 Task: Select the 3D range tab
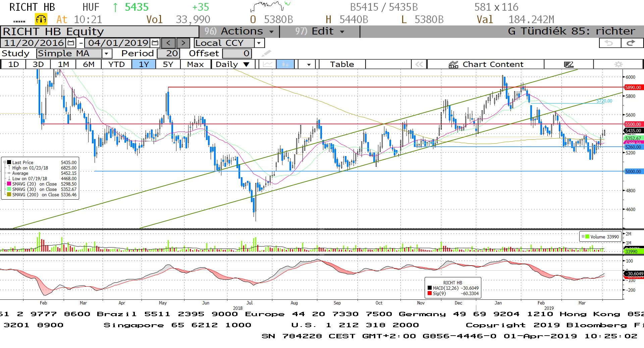coord(38,64)
